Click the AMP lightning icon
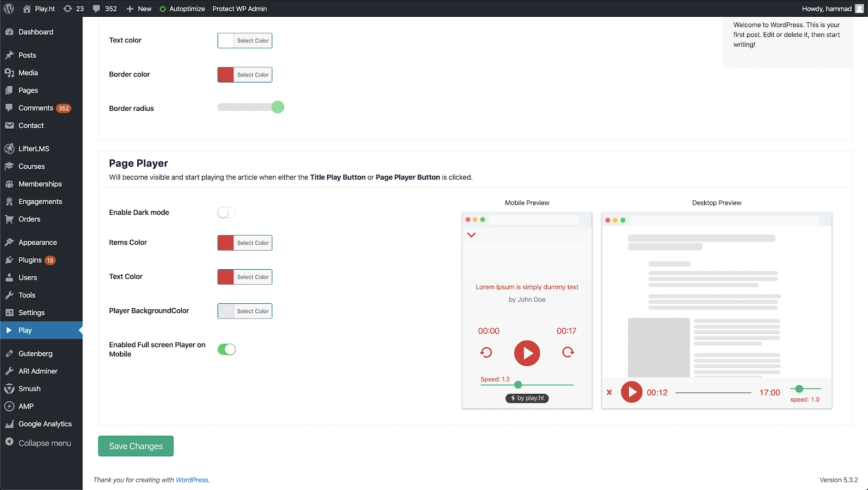 [9, 406]
